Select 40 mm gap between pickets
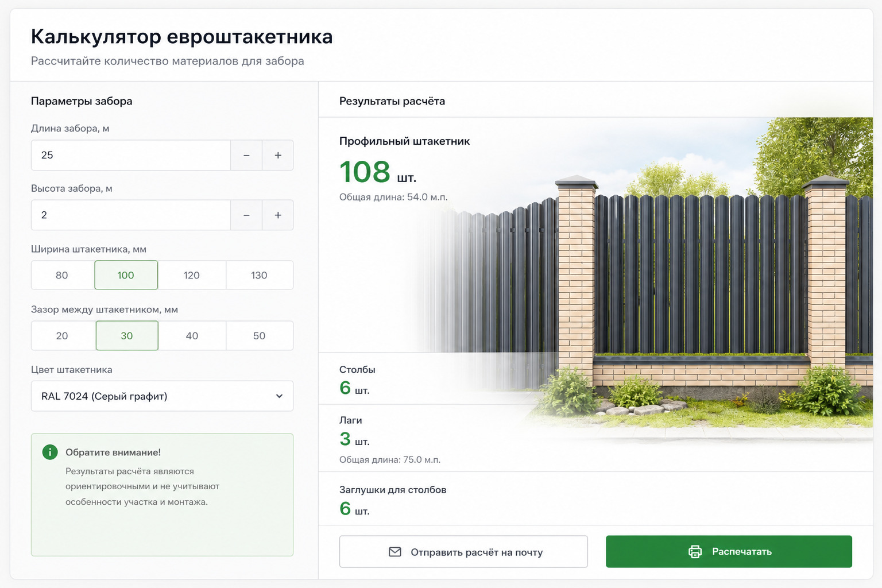This screenshot has height=588, width=882. click(192, 335)
